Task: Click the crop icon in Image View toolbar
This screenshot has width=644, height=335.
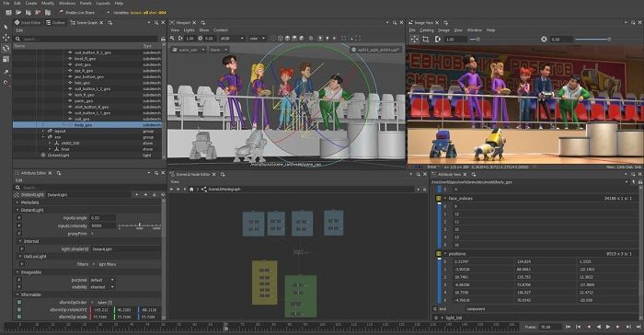Action: (x=425, y=39)
